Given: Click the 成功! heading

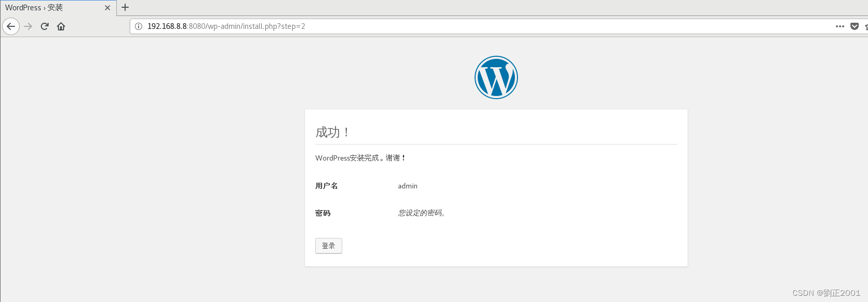Looking at the screenshot, I should pyautogui.click(x=333, y=132).
